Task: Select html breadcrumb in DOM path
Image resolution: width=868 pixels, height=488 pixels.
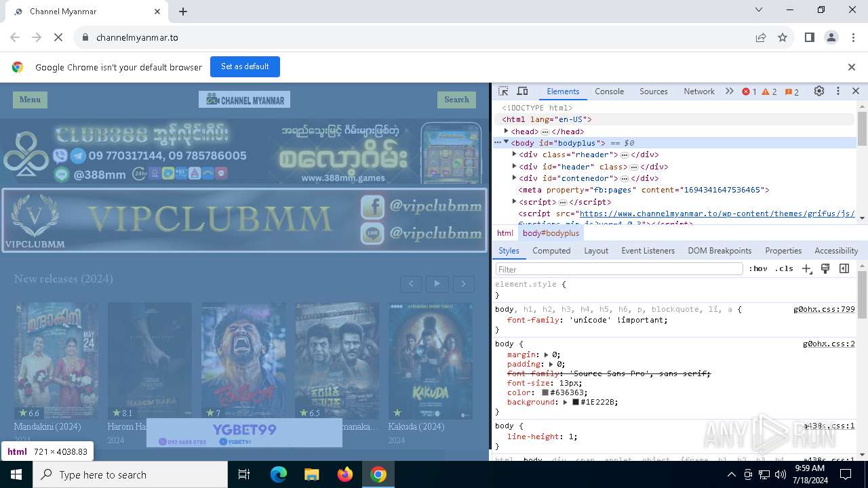Action: (505, 233)
